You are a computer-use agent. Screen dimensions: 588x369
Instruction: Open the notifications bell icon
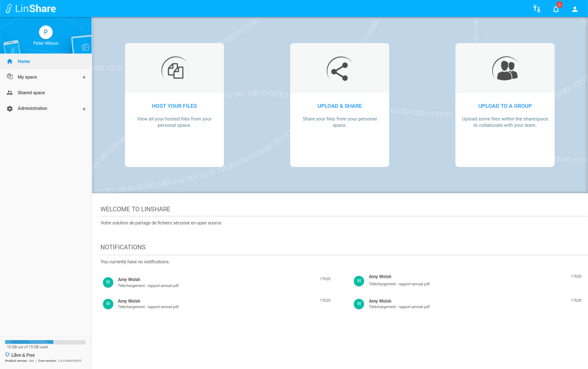click(556, 9)
